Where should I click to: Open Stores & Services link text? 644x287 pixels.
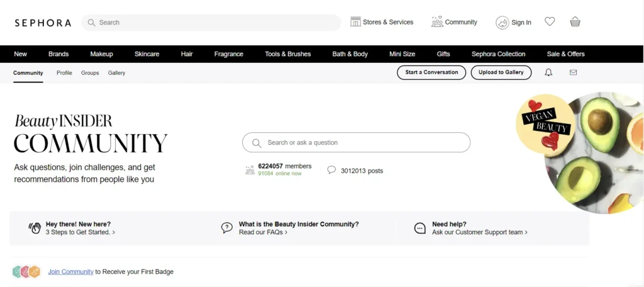pos(388,22)
